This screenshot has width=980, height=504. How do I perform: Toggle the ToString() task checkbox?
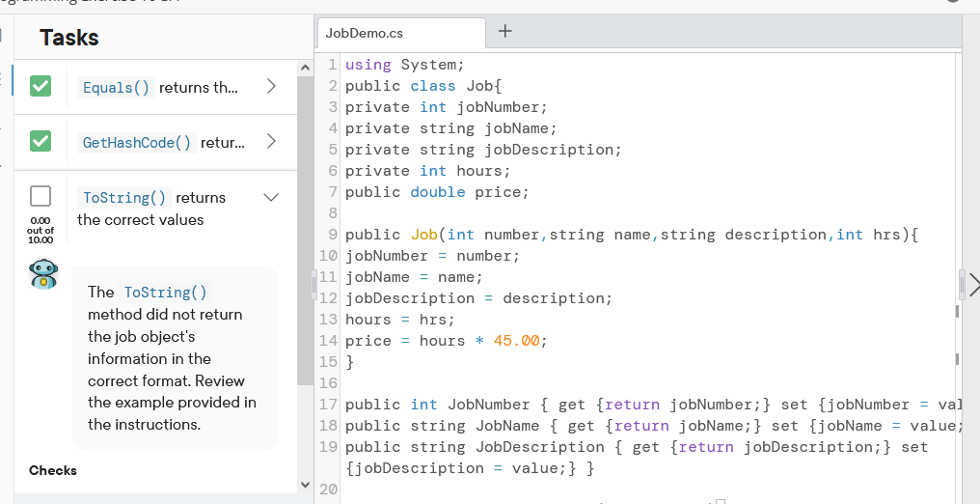coord(41,196)
